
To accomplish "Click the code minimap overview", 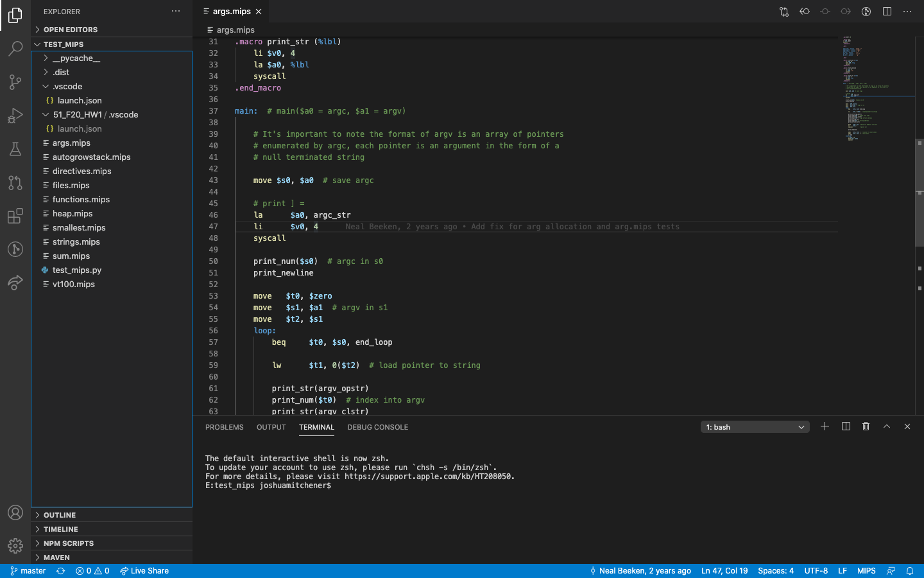I will pyautogui.click(x=878, y=90).
